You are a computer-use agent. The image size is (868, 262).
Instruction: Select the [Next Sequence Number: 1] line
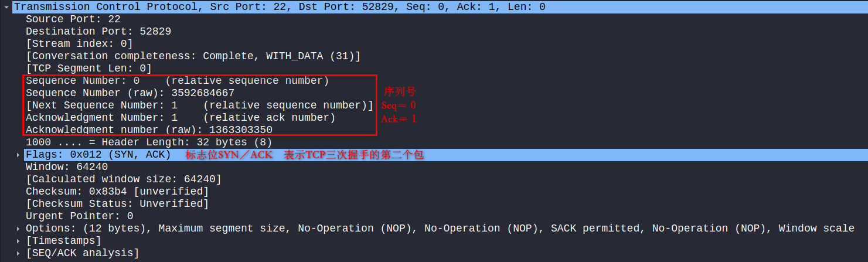pyautogui.click(x=200, y=105)
